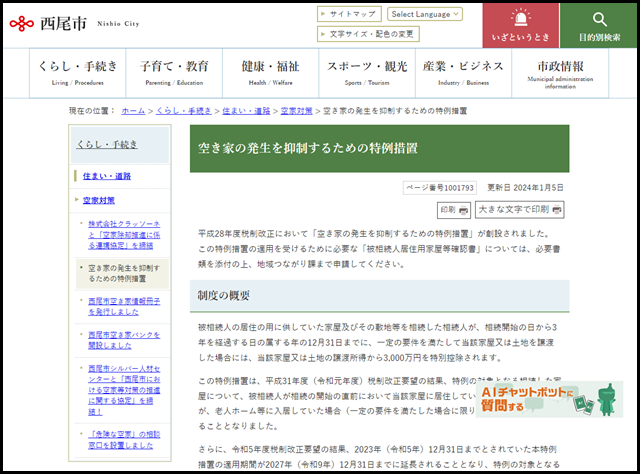Viewport: 640px width, 474px height.
Task: Open 「危険な空家」の相談窓口 sidebar link
Action: pyautogui.click(x=124, y=440)
